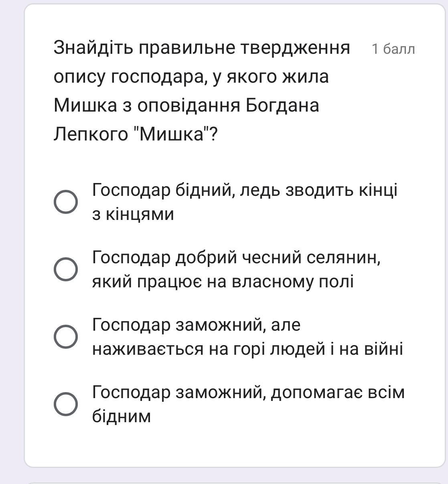The width and height of the screenshot is (448, 484).
Task: Click the text 'Господар бідний, ледь зводить кінці'
Action: 245,190
